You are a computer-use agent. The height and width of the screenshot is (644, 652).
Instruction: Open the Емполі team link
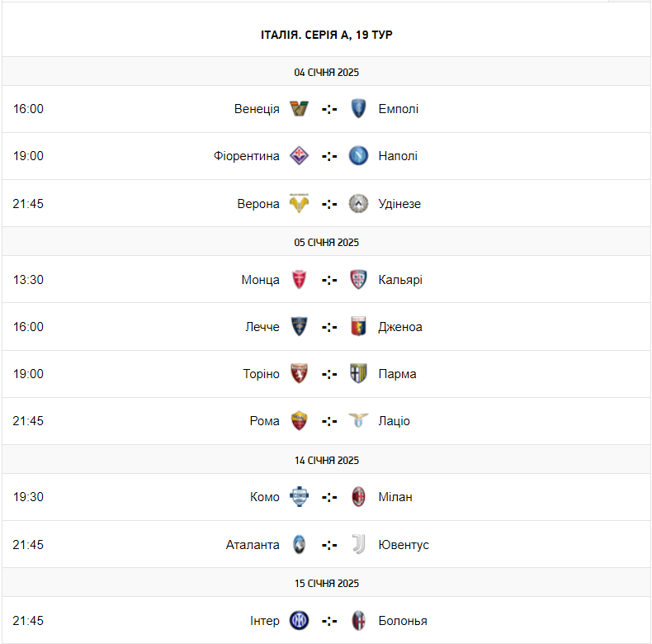click(398, 109)
